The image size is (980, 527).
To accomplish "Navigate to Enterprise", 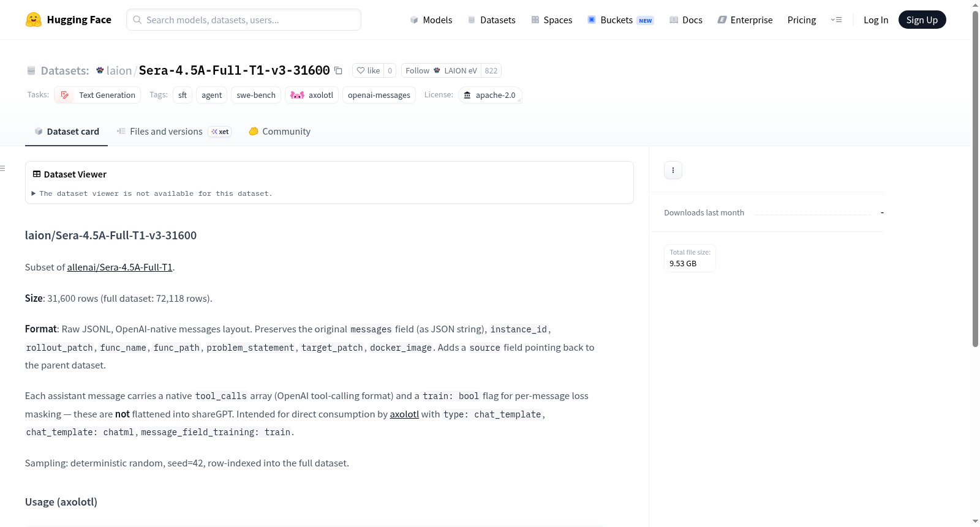I will (x=745, y=20).
